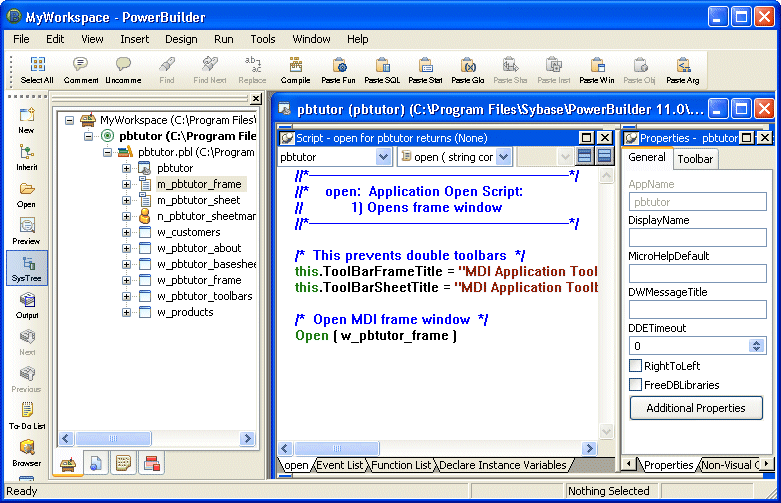Collapse the MyWorkspace tree node
Viewport: 781px width, 503px height.
click(x=69, y=120)
